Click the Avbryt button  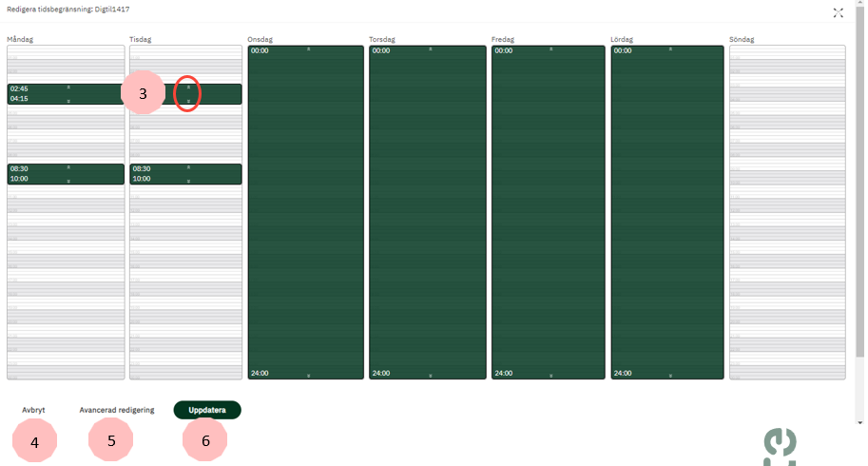(x=33, y=410)
